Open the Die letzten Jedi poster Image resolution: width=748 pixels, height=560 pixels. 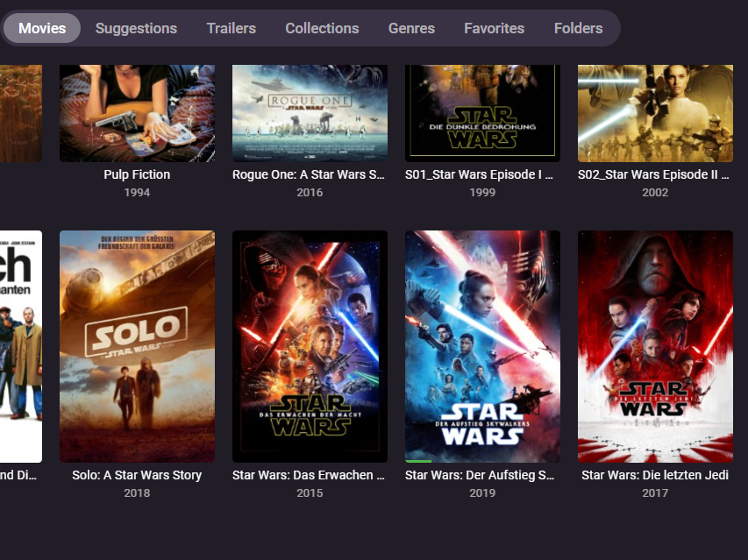point(655,346)
